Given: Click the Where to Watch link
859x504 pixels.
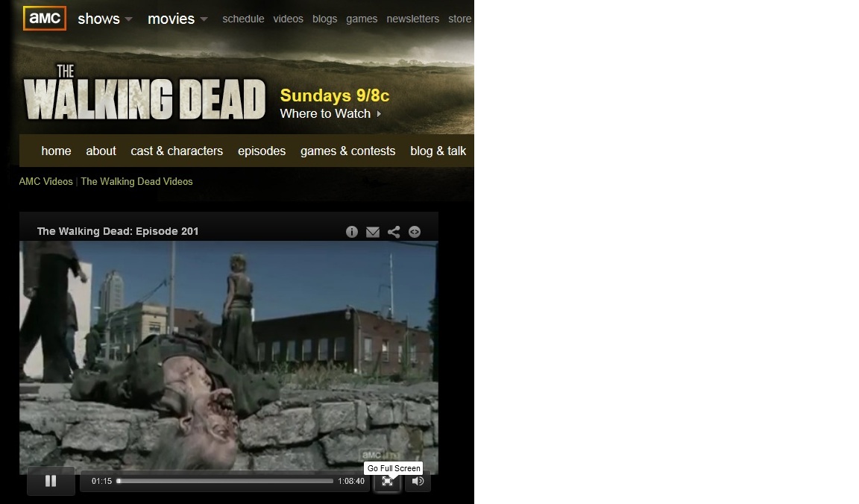Looking at the screenshot, I should 330,113.
